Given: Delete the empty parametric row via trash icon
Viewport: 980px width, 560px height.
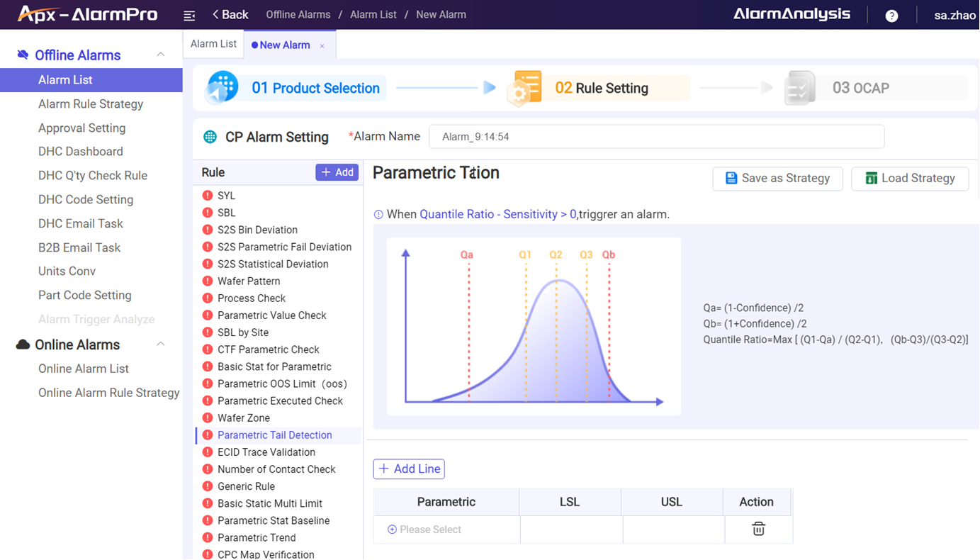Looking at the screenshot, I should coord(757,529).
